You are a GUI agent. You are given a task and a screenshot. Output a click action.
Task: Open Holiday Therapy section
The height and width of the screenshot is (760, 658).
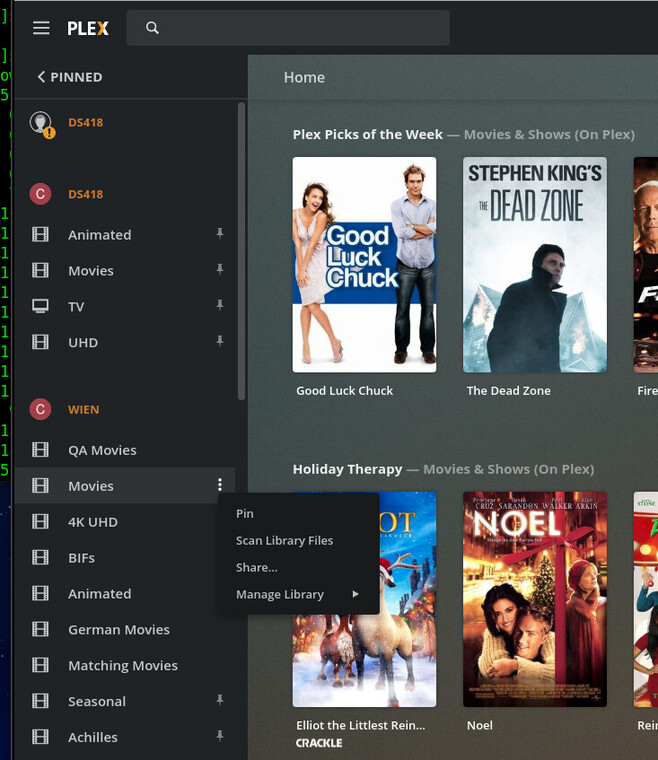click(347, 469)
